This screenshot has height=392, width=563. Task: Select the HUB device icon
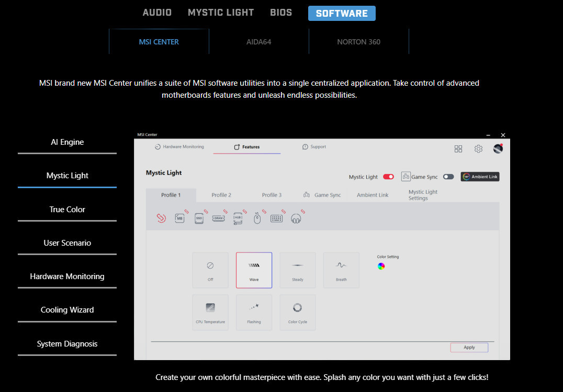(x=238, y=218)
